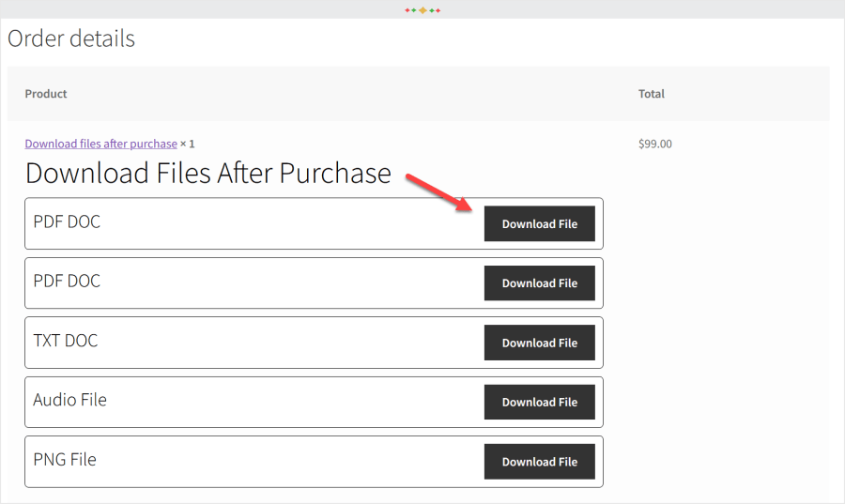
Task: Click Download File for the first PDF DOC
Action: (x=539, y=223)
